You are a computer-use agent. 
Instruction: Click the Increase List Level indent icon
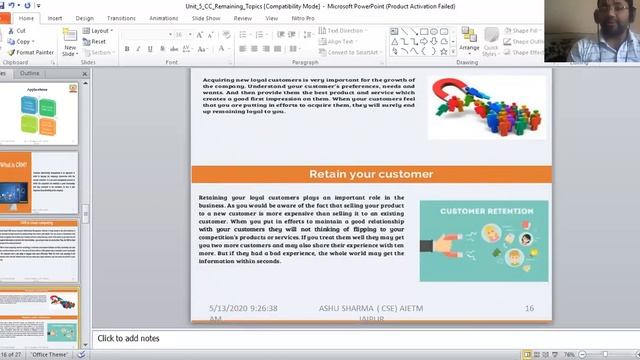coord(291,35)
